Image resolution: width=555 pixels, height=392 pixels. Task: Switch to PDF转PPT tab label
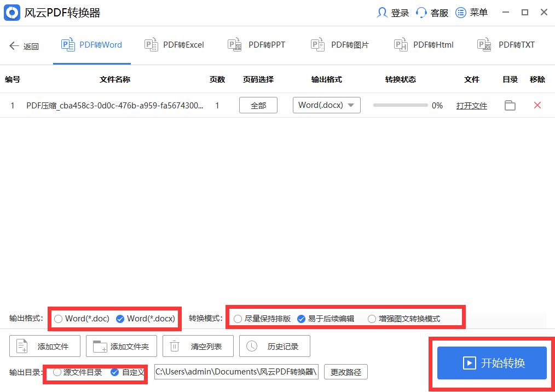click(267, 45)
